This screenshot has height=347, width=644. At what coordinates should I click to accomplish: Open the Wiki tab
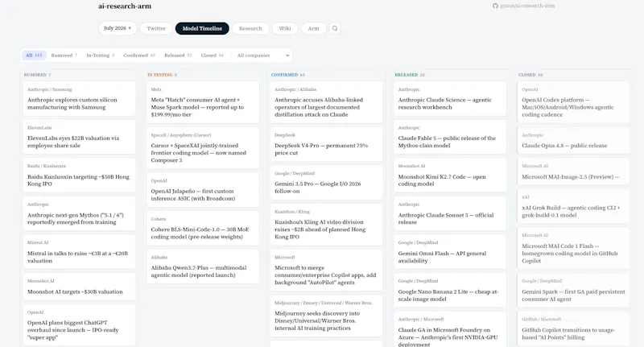tap(285, 28)
